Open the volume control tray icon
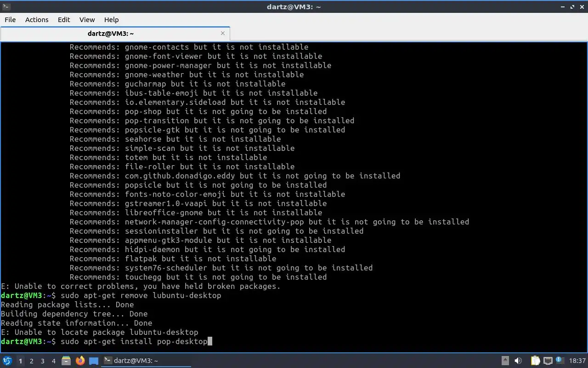588x368 pixels. coord(518,361)
